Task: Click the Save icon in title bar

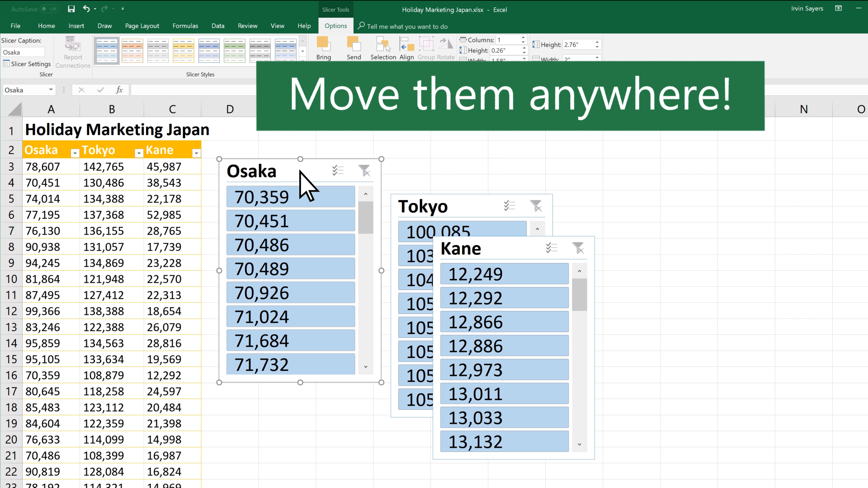Action: 71,9
